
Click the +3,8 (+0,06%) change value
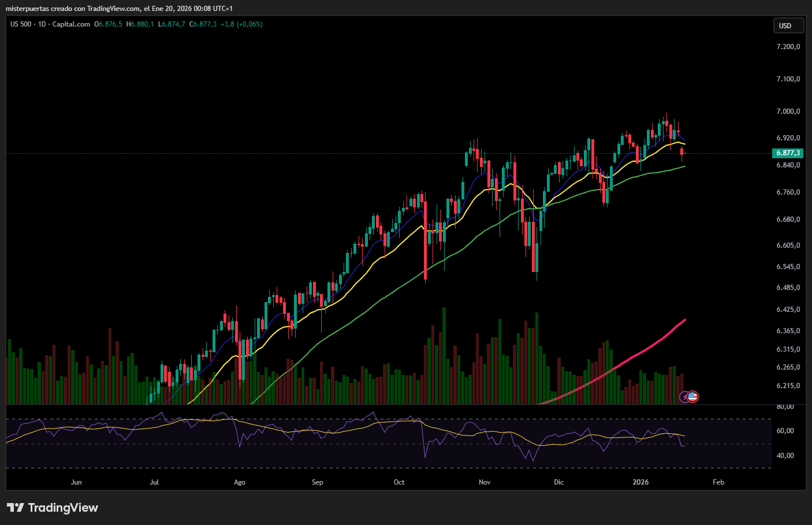click(x=241, y=24)
